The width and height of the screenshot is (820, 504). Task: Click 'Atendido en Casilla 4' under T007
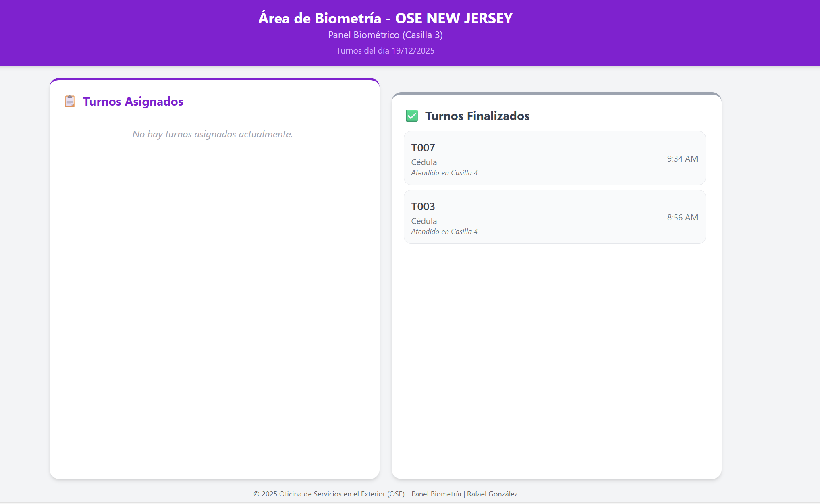(444, 173)
